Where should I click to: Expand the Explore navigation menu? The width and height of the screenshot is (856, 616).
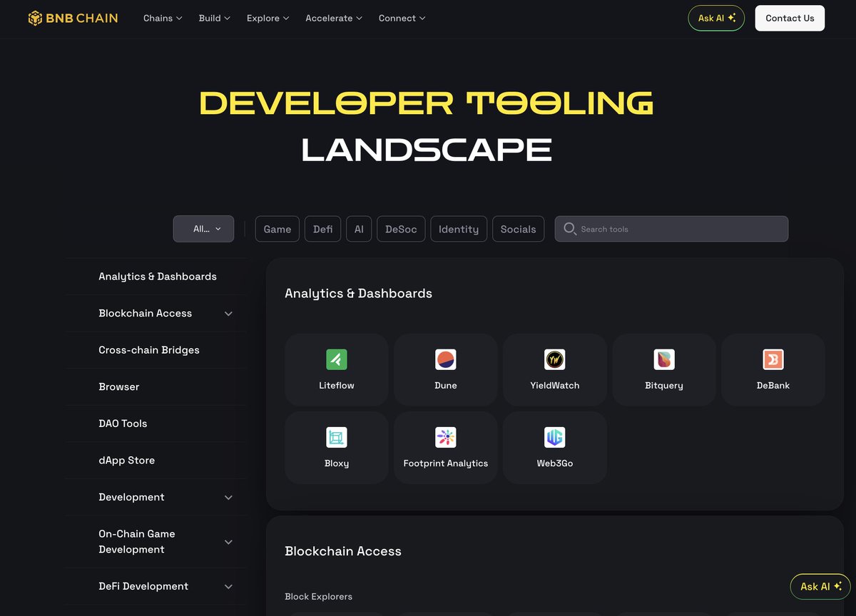point(268,18)
